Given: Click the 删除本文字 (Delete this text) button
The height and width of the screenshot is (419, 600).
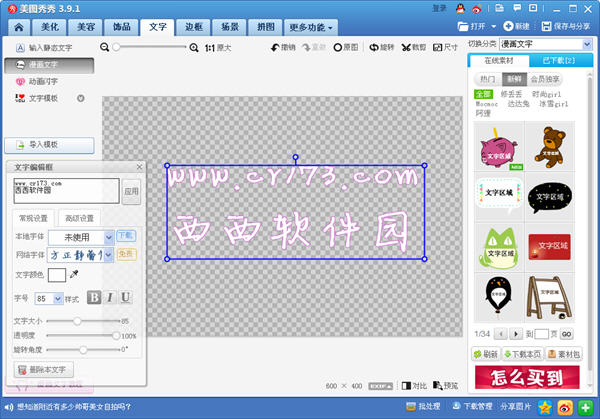Looking at the screenshot, I should [42, 369].
